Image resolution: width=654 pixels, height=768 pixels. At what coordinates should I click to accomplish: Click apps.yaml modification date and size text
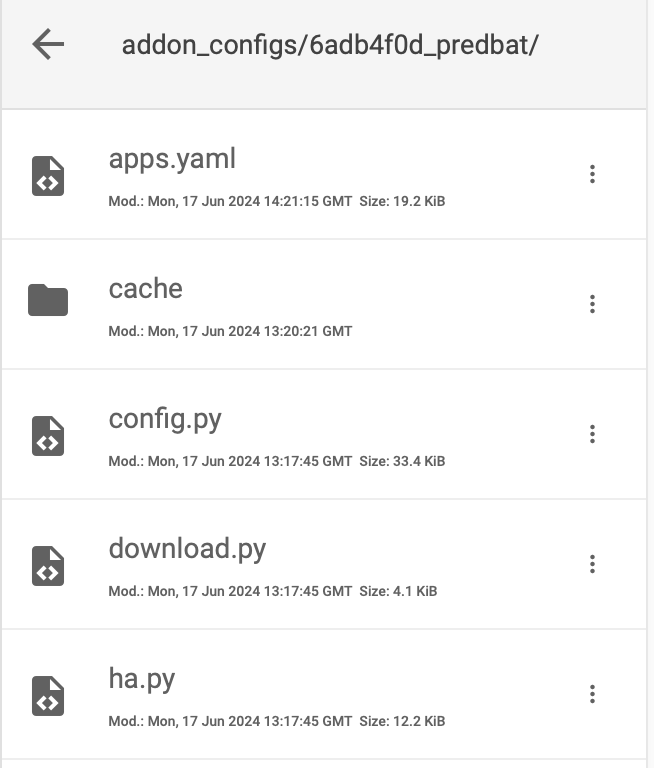click(277, 201)
